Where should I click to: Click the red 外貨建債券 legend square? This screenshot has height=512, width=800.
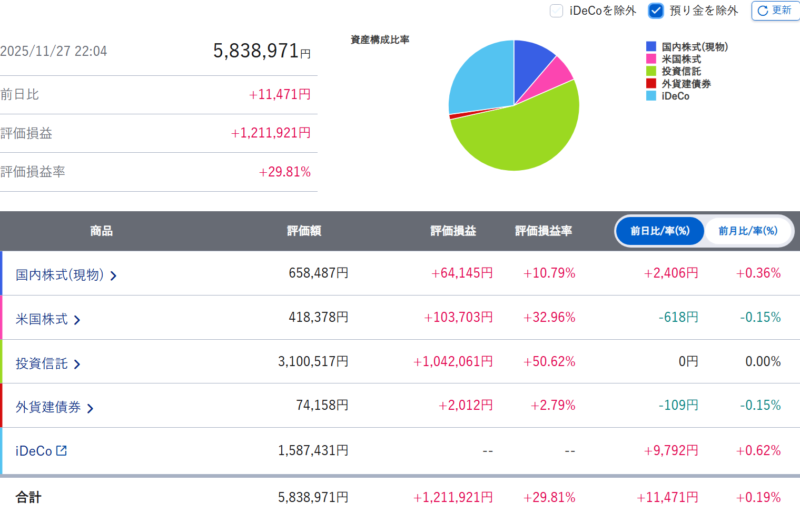pyautogui.click(x=651, y=84)
